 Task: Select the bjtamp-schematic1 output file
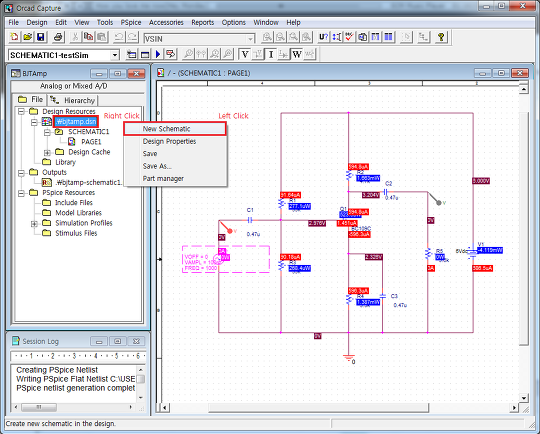89,183
